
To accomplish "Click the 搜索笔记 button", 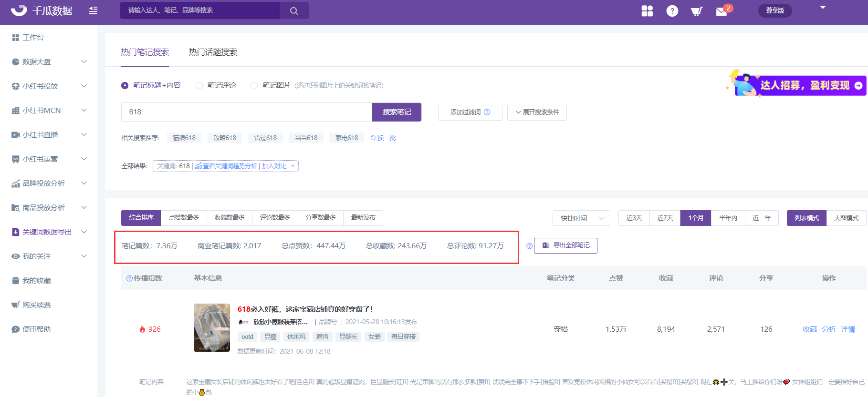I will tap(397, 112).
